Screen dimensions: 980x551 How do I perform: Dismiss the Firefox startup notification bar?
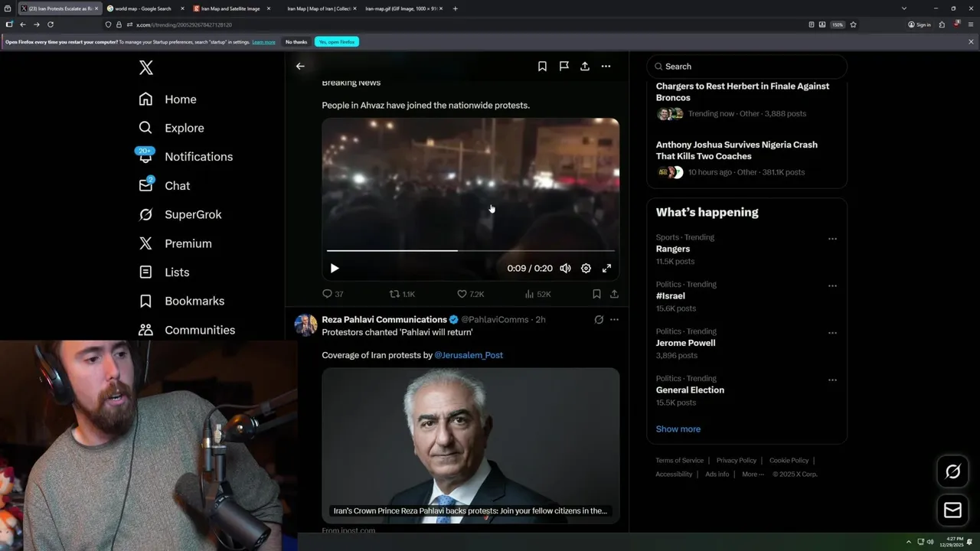pos(971,42)
